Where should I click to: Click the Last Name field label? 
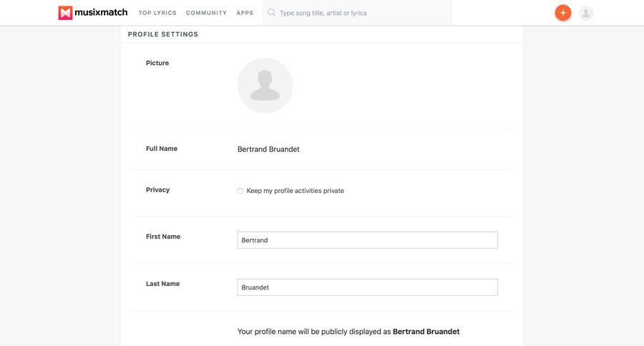162,284
